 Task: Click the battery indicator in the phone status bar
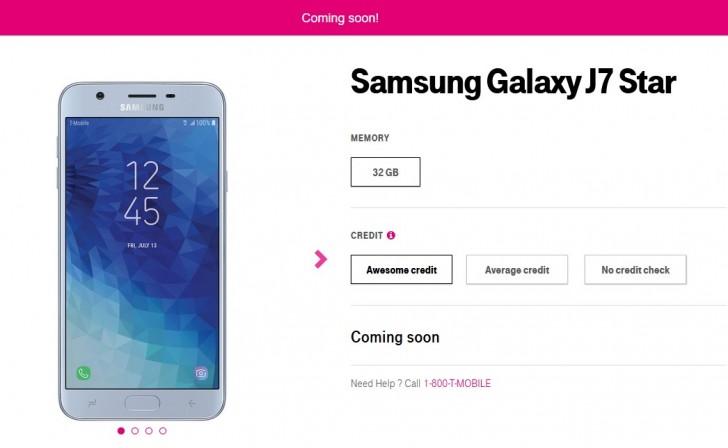214,123
